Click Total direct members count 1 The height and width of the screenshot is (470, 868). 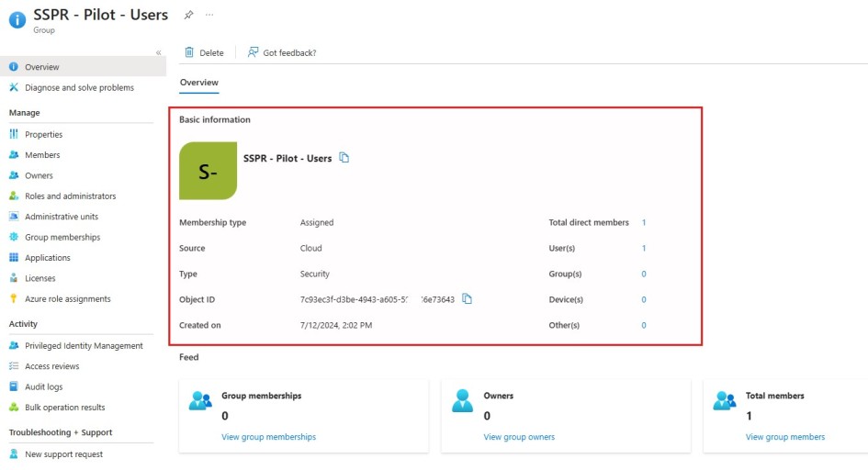(x=644, y=222)
